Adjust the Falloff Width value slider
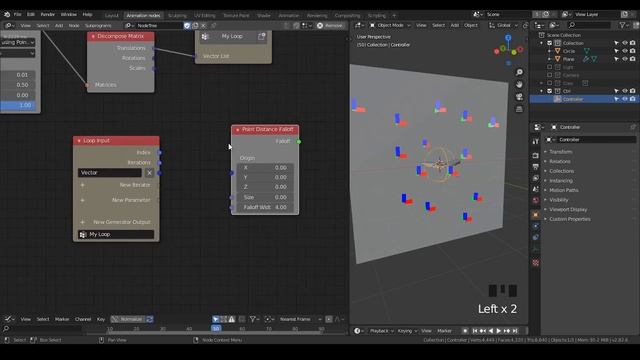The image size is (640, 360). [265, 207]
